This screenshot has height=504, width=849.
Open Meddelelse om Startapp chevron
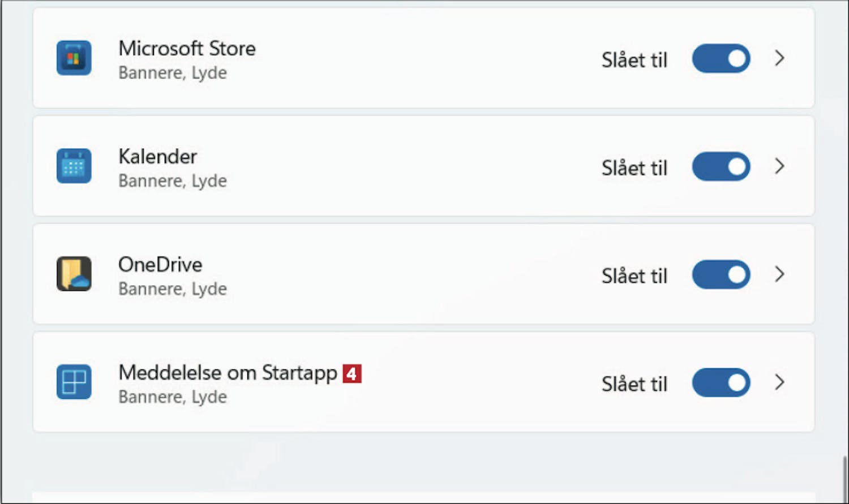[x=780, y=382]
